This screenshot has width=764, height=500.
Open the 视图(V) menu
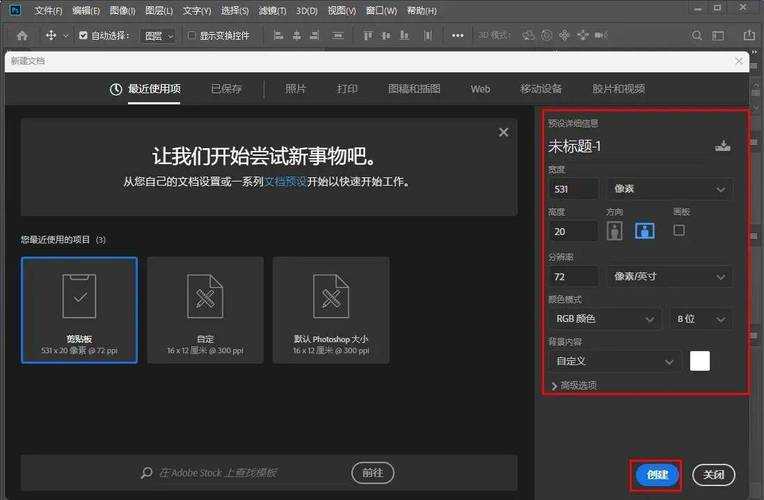coord(342,10)
